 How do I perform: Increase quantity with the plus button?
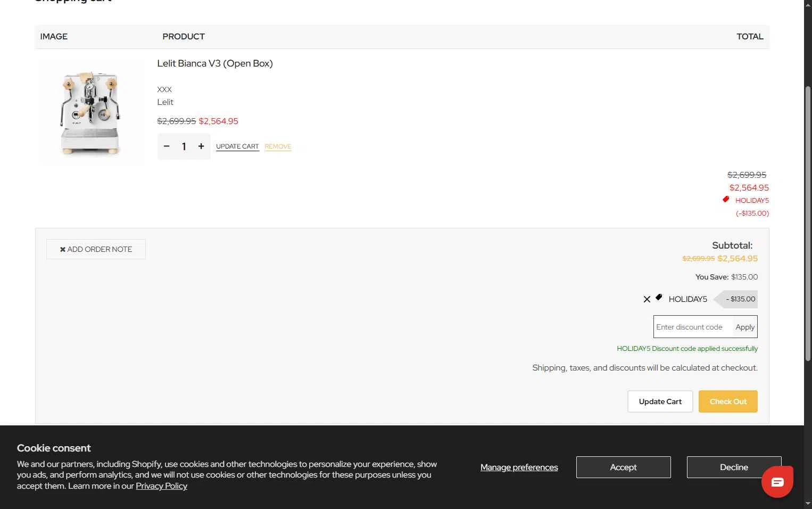tap(201, 146)
